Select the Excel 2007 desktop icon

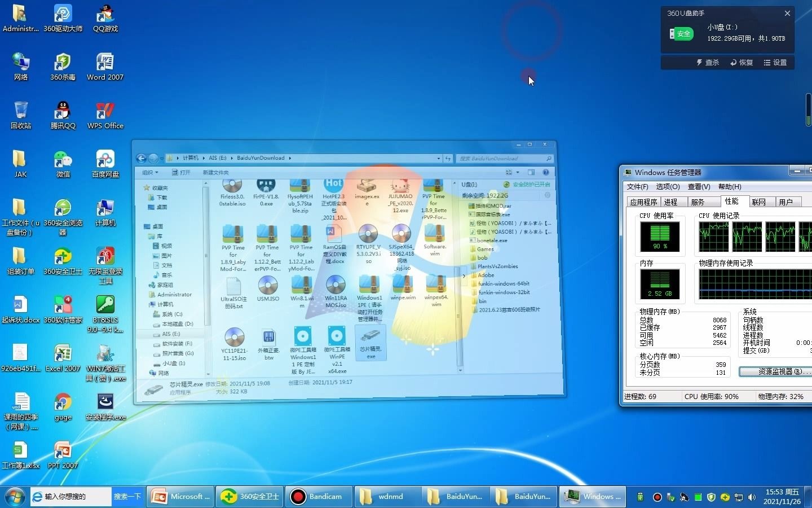pos(63,358)
